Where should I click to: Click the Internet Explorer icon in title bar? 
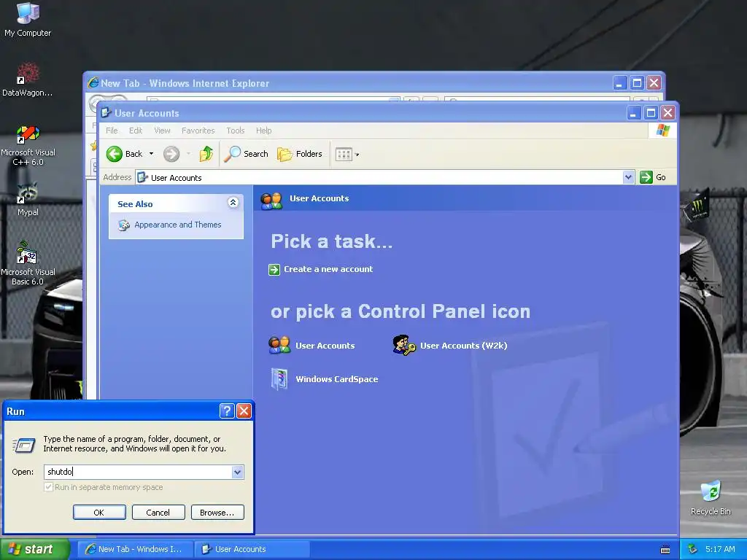(93, 83)
